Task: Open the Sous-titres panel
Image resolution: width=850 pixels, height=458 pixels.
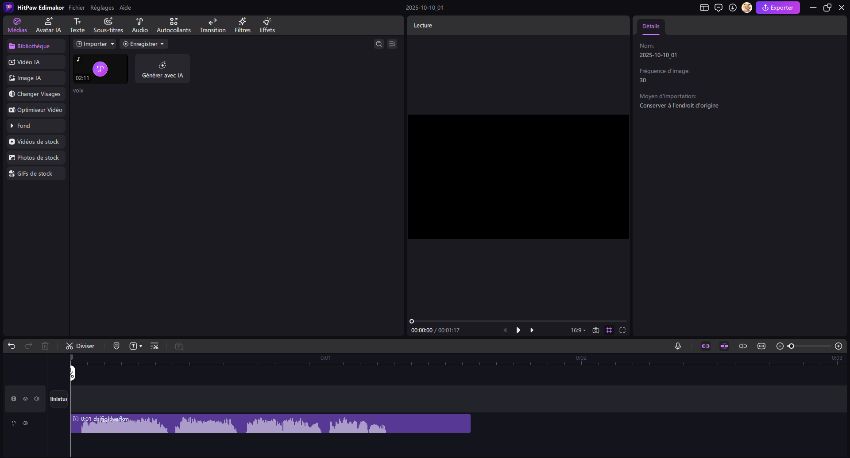Action: [x=108, y=24]
